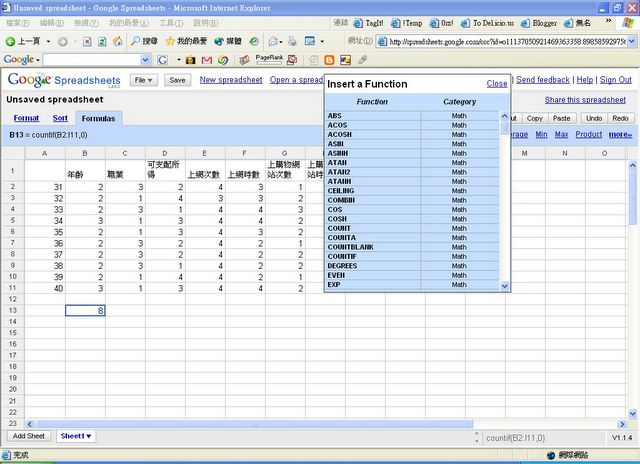Click the highlighter pen icon in Google toolbar
Screen dimensions: 640x464
(362, 60)
